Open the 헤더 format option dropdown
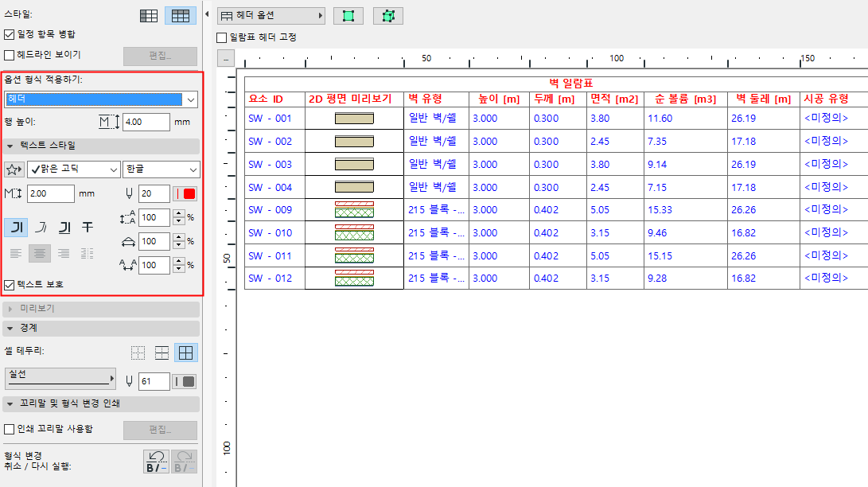Screen dimensions: 868x487 101,99
